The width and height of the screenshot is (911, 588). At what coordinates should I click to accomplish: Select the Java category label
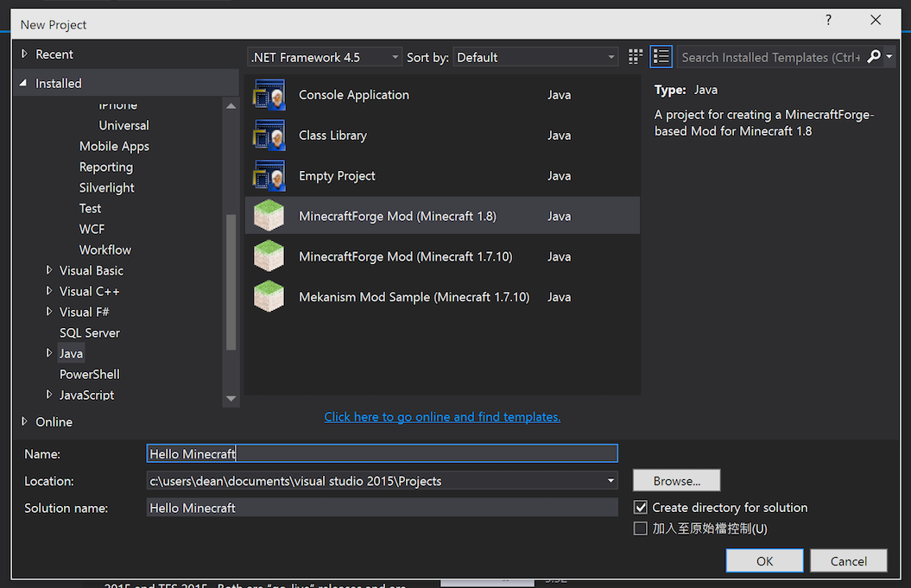pyautogui.click(x=71, y=353)
